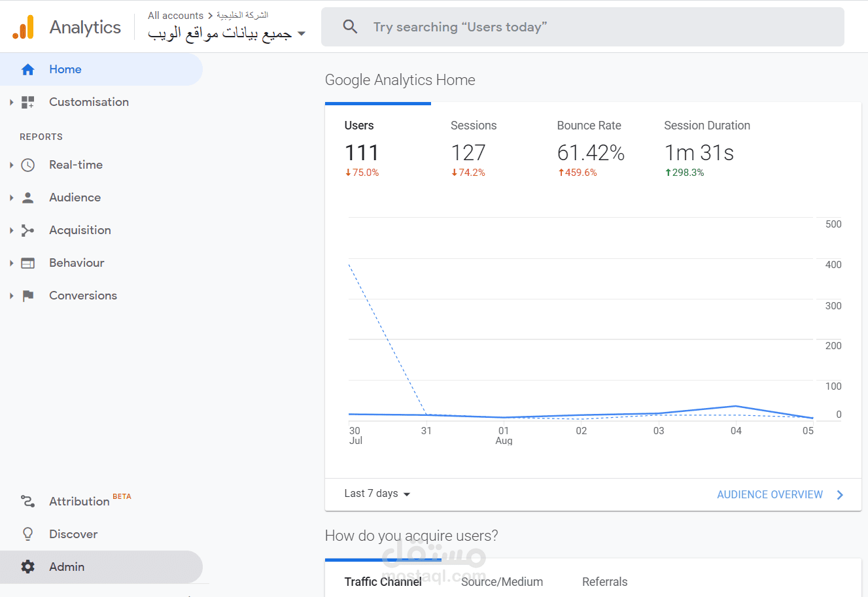Expand the Conversions reports arrow
The height and width of the screenshot is (597, 868).
tap(11, 296)
